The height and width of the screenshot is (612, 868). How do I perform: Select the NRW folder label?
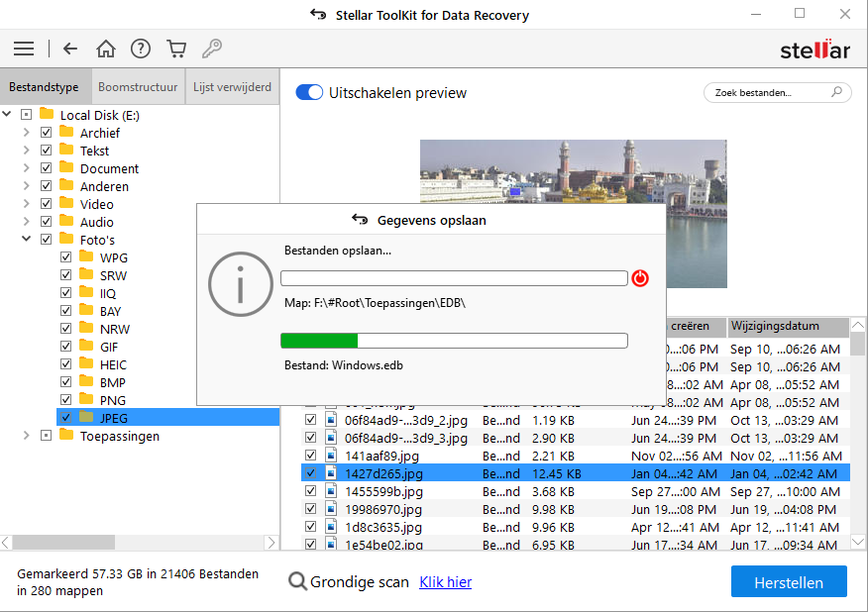pyautogui.click(x=115, y=329)
